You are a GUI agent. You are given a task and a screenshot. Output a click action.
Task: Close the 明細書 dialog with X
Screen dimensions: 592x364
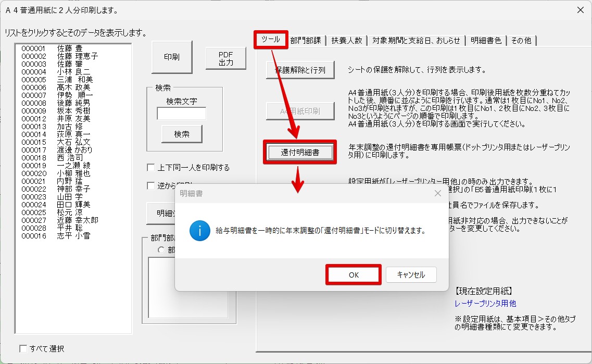(x=437, y=193)
